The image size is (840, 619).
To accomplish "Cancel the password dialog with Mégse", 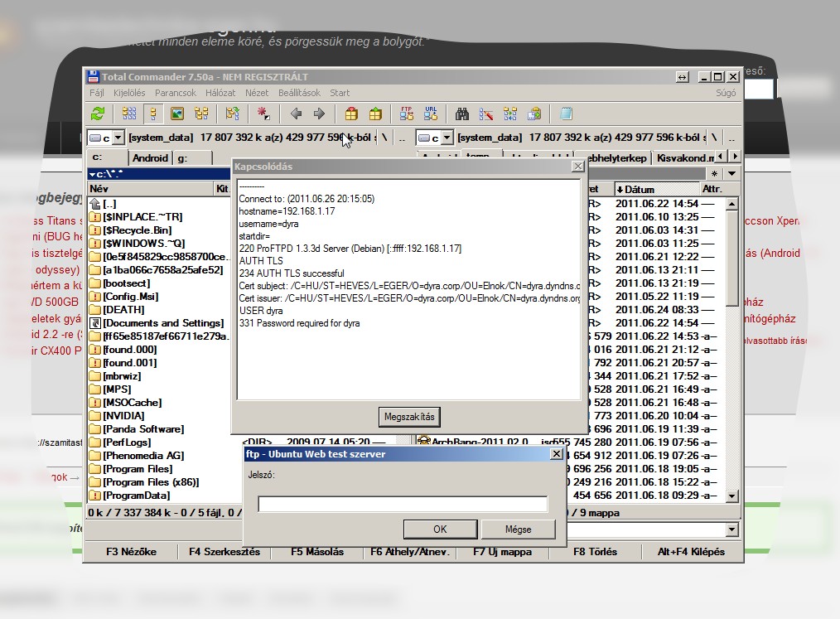I will point(518,530).
